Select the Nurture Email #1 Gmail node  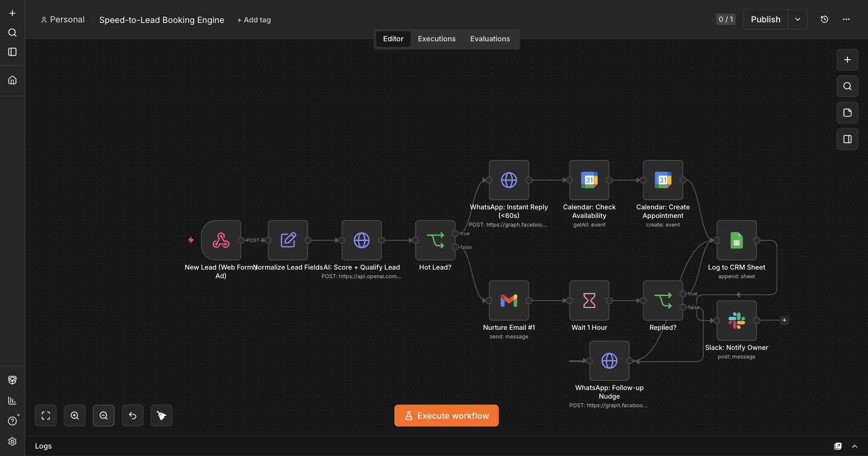point(509,301)
